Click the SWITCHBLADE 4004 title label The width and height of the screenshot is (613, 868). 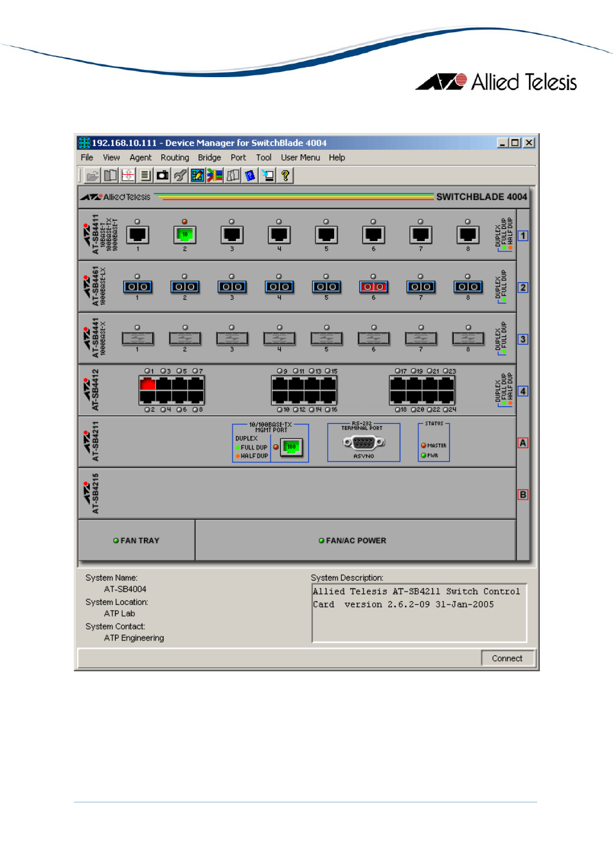[x=481, y=197]
